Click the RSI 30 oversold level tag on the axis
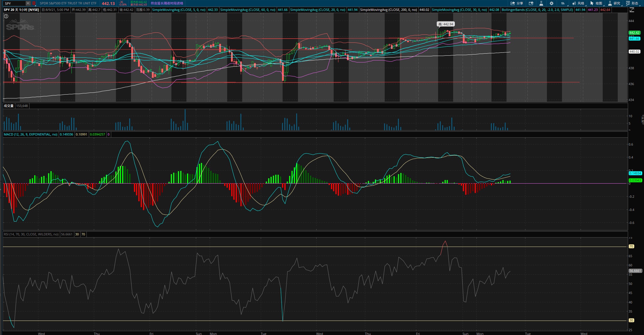 coord(631,320)
